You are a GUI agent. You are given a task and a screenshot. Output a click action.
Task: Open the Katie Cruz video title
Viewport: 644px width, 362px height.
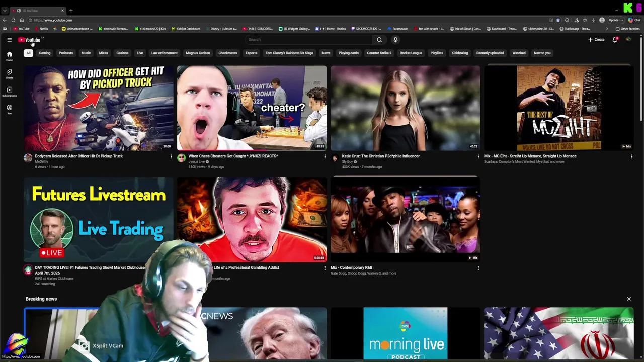tap(380, 156)
